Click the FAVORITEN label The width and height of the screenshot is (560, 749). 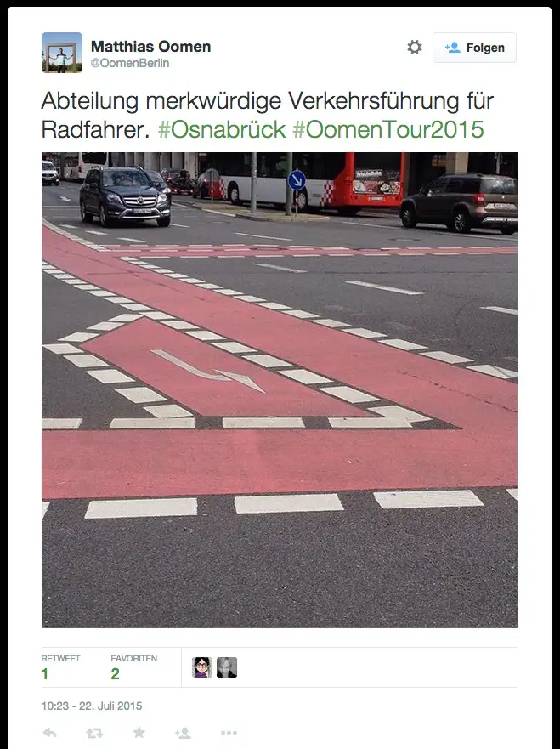(133, 658)
